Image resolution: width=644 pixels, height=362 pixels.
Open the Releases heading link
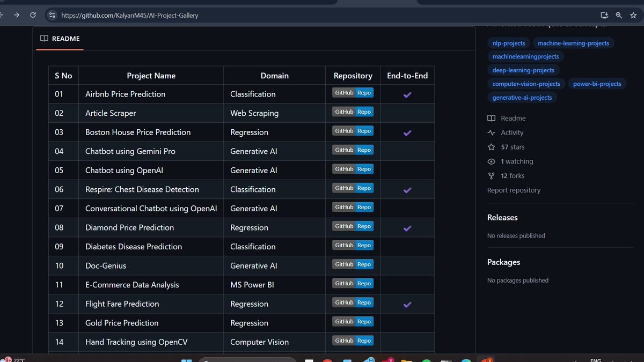[x=502, y=218]
